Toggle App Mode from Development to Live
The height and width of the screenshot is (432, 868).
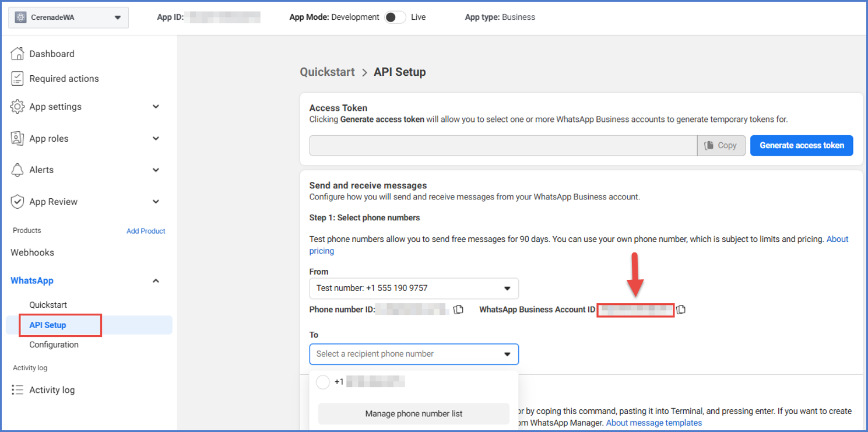click(395, 17)
